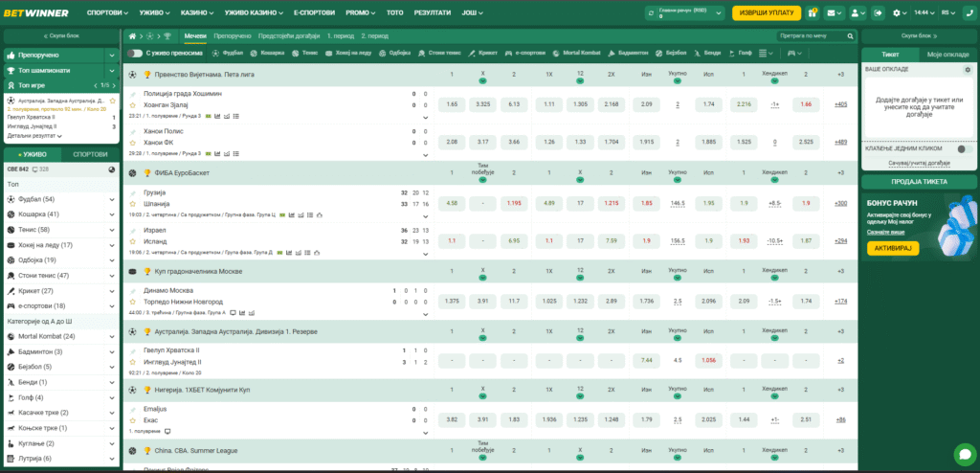Favorite the Торпедо Нижни Новгород star
Screen dimensions: 980x473
click(x=132, y=302)
